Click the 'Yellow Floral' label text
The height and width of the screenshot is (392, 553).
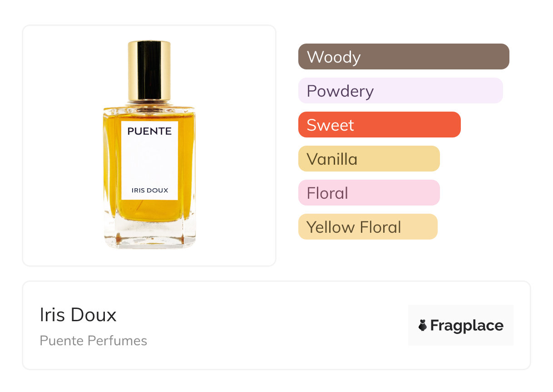click(354, 227)
